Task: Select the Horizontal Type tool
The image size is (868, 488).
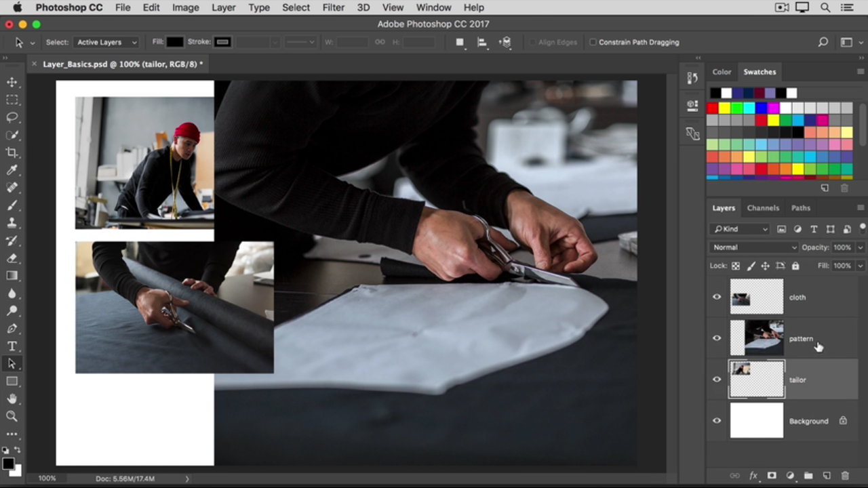Action: [12, 346]
